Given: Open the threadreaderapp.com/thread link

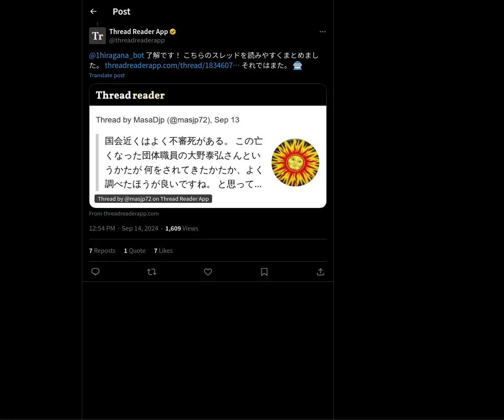Looking at the screenshot, I should (172, 65).
